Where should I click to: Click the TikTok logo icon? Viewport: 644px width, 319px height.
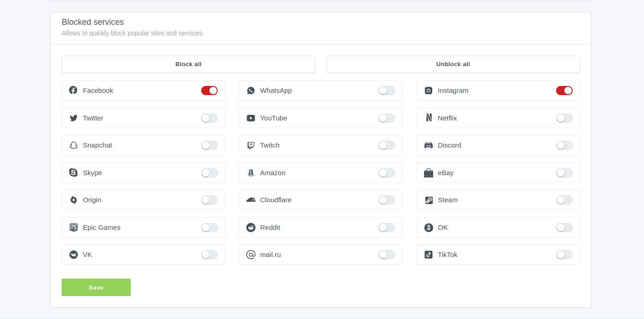pyautogui.click(x=429, y=255)
